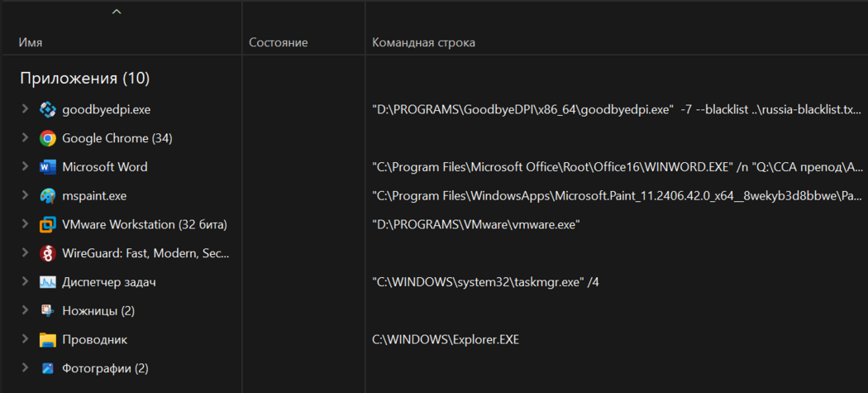Click the Google Chrome icon
Screen dimensions: 868x393
[x=48, y=138]
